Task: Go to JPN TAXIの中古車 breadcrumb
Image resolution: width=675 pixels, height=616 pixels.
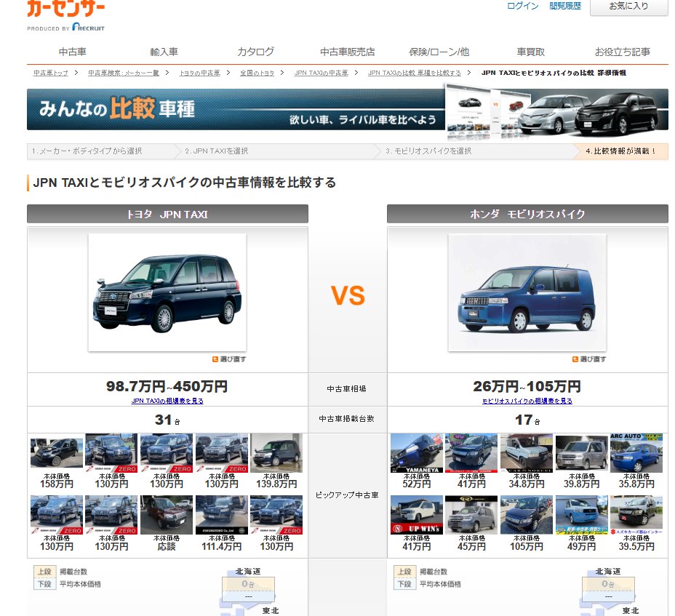Action: coord(321,73)
